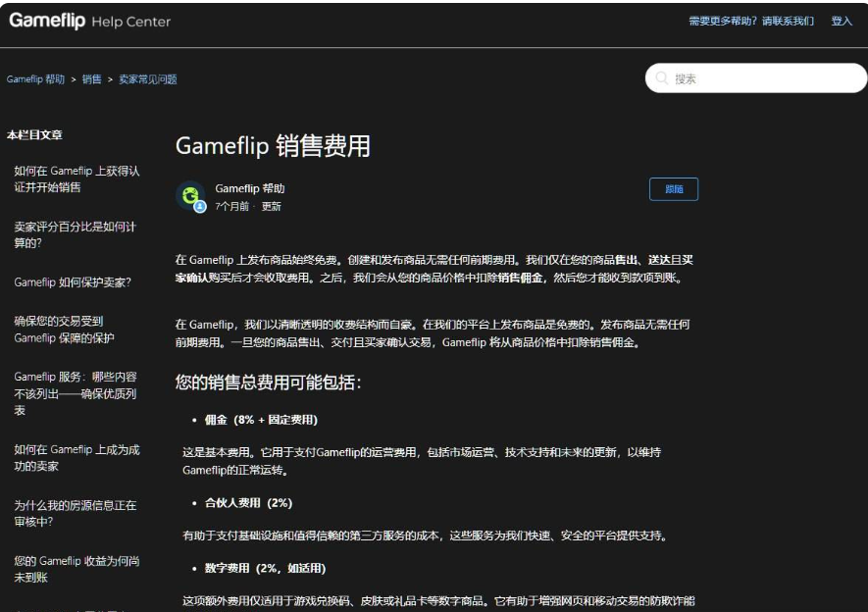Open the 销售 breadcrumb link
The width and height of the screenshot is (868, 612).
pos(92,79)
